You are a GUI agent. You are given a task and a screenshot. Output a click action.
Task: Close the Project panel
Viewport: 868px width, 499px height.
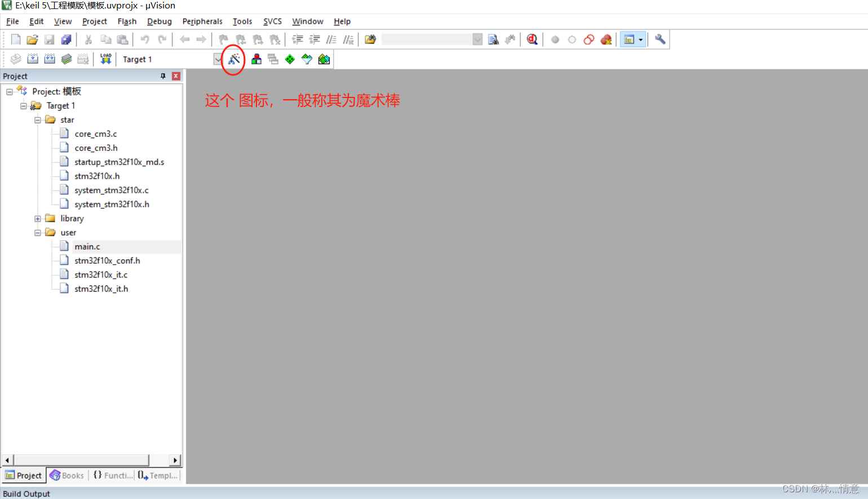[x=176, y=76]
